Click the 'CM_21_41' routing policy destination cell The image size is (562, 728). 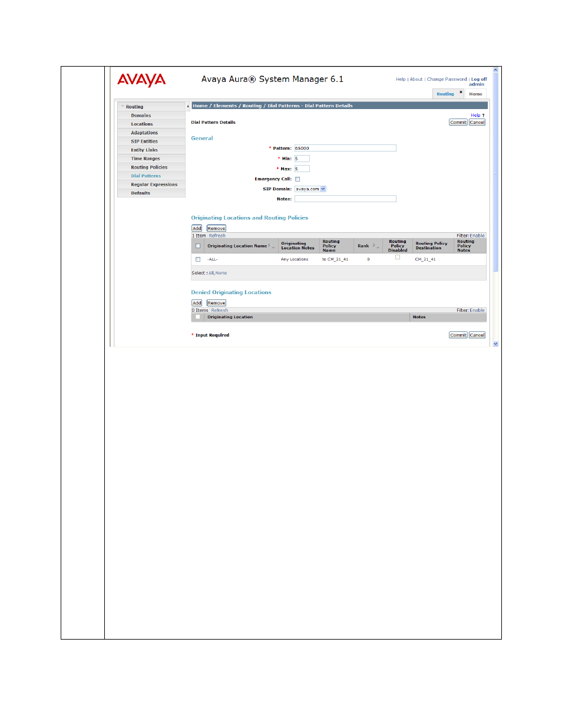425,259
